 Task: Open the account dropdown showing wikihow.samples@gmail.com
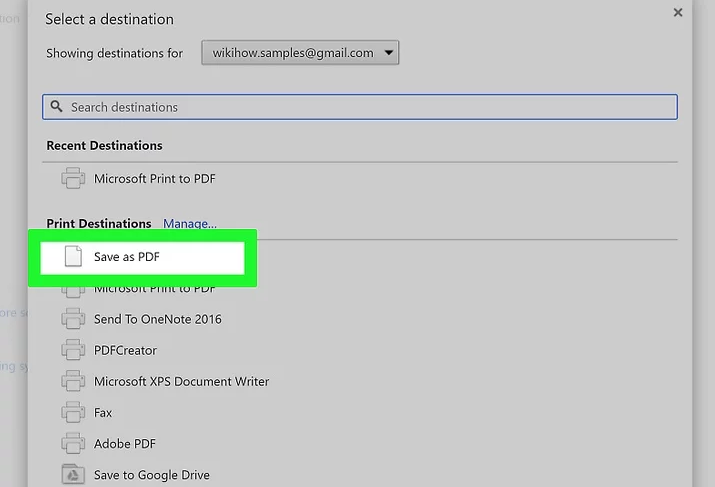(x=300, y=53)
